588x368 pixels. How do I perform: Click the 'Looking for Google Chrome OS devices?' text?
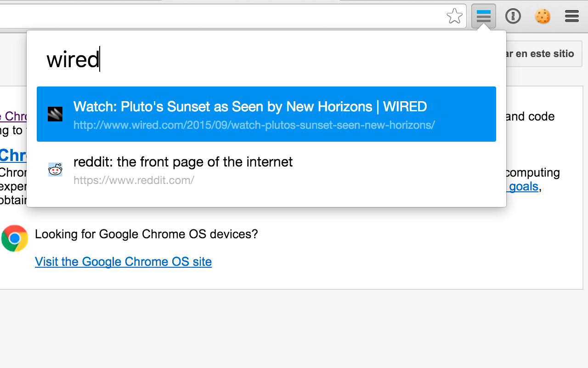(147, 234)
